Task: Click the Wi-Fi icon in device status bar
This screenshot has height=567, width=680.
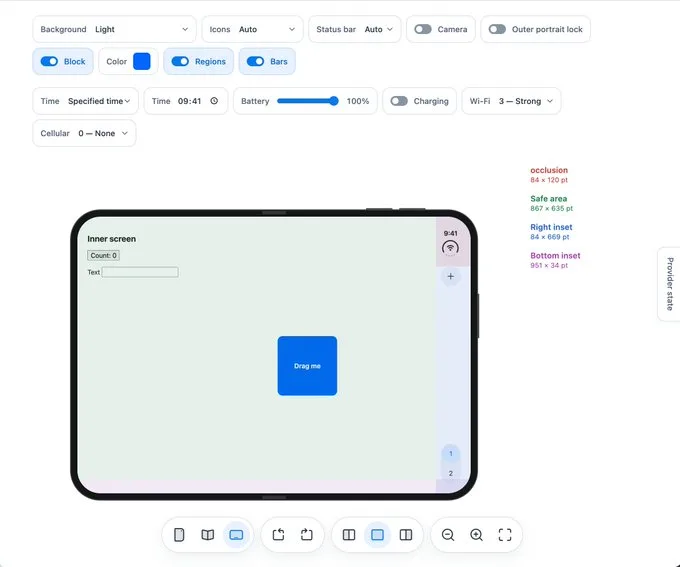Action: [x=450, y=248]
